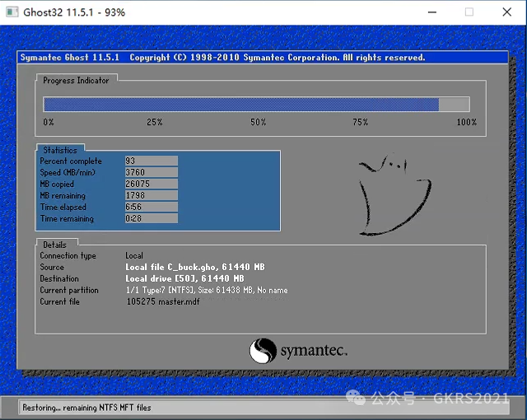Click the 'MB remaining' label

tap(63, 195)
